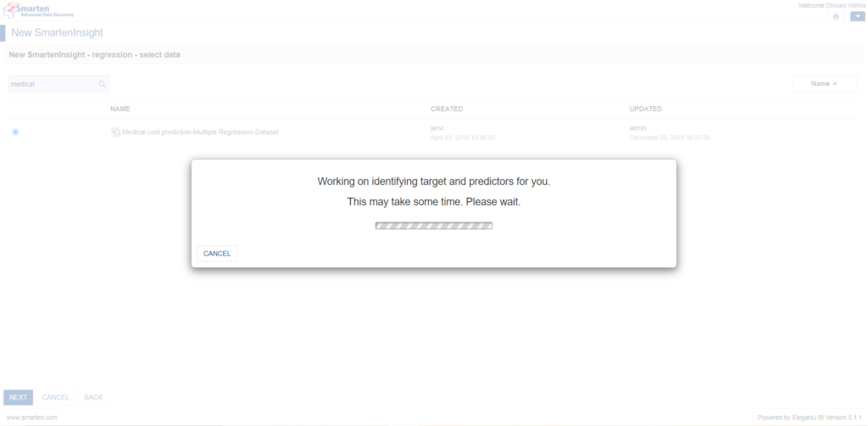Screen dimensions: 868x426
Task: Click the NAME column header
Action: tap(120, 109)
